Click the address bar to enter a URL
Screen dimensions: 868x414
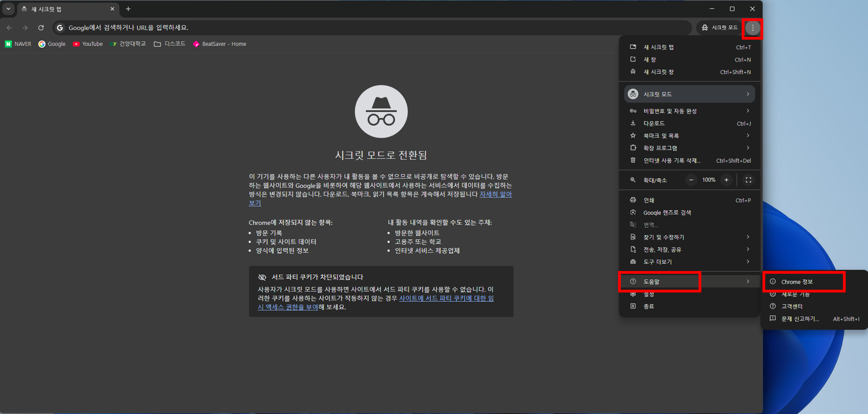(x=236, y=28)
